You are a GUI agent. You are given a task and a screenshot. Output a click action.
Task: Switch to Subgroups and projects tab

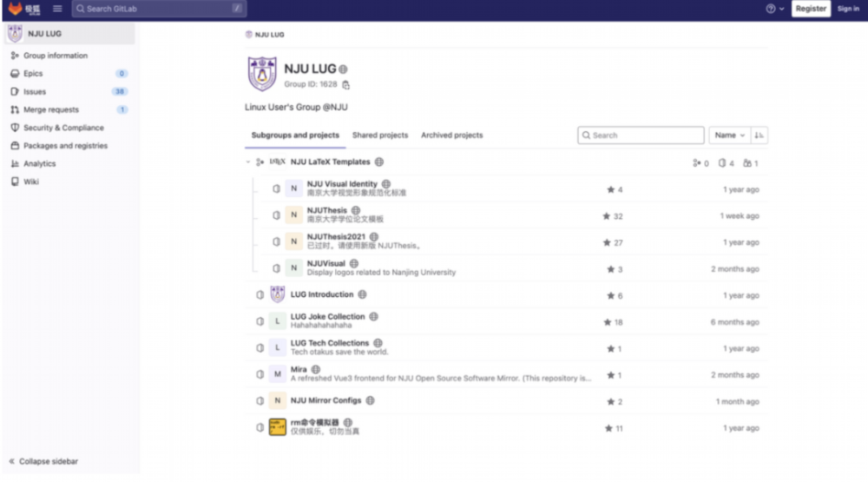(295, 135)
